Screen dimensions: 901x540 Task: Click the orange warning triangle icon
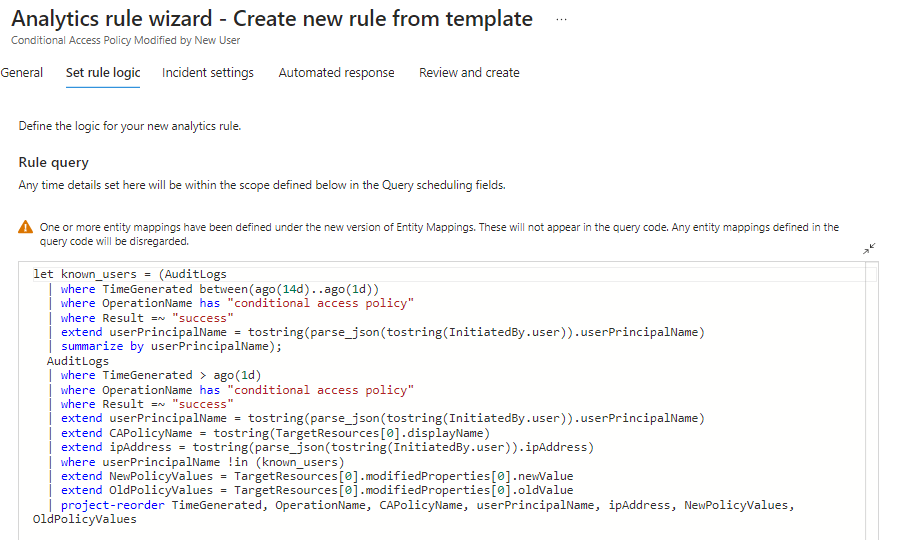(26, 228)
